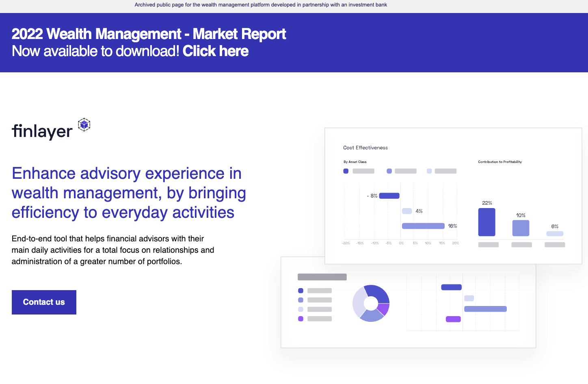Select the 22% profitability column bar

(x=486, y=222)
